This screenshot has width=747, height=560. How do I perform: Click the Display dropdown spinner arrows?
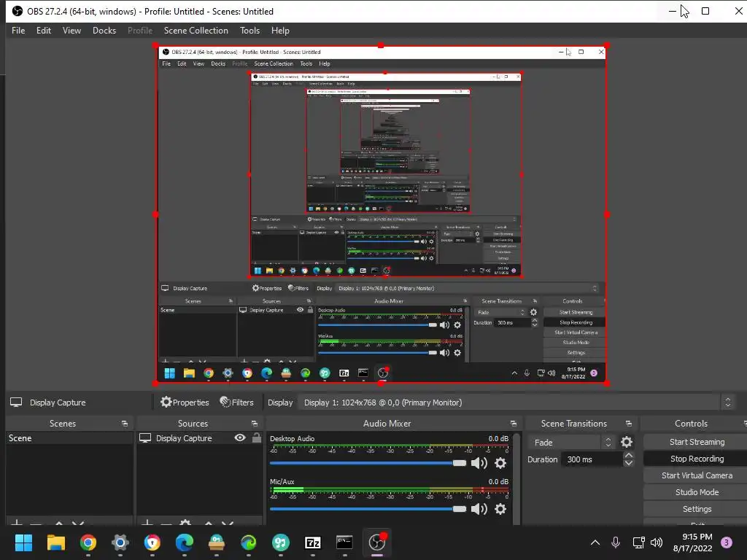727,402
